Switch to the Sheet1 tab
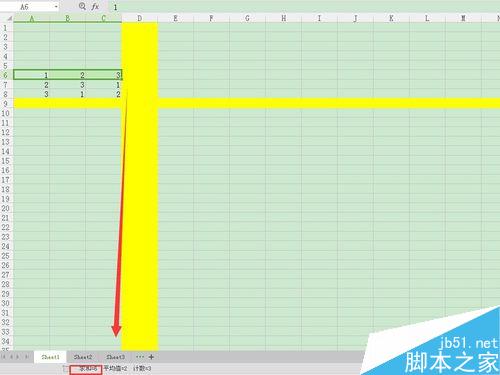This screenshot has height=375, width=500. pyautogui.click(x=50, y=357)
